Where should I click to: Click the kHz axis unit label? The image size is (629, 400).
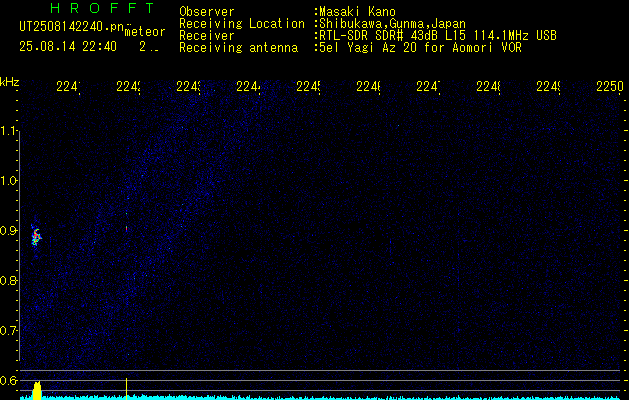[10, 82]
